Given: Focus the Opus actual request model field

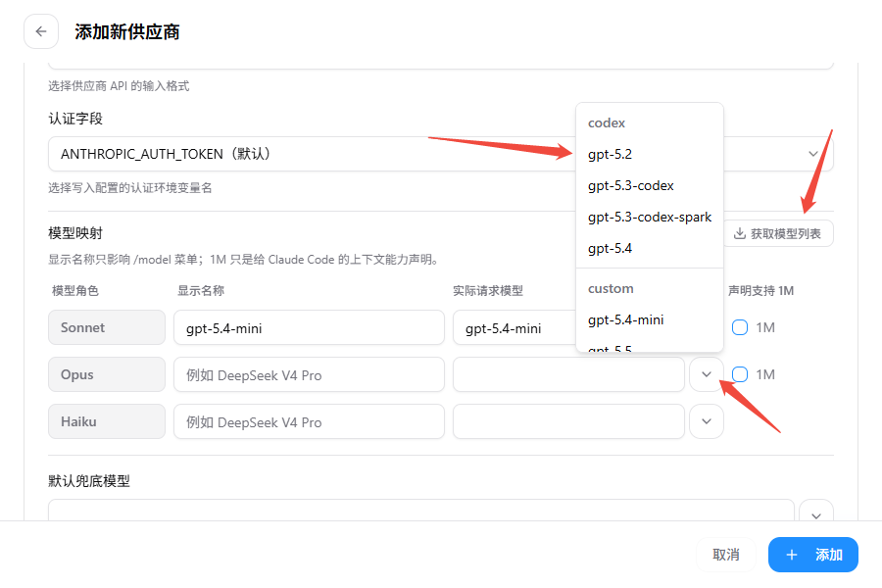Looking at the screenshot, I should (568, 374).
